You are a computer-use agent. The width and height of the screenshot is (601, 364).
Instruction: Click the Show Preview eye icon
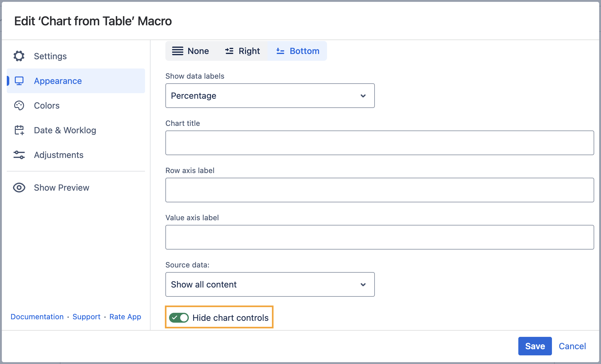[x=19, y=188]
